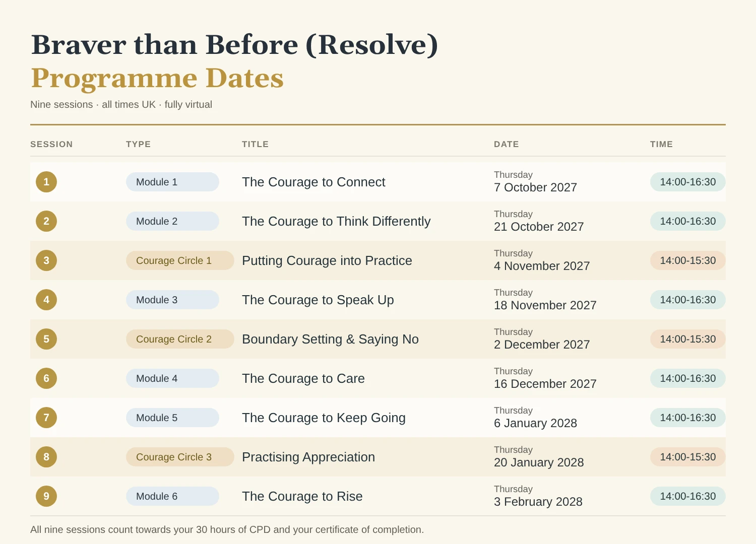This screenshot has height=544, width=756.
Task: Select the Module 6 type pill
Action: (x=172, y=496)
